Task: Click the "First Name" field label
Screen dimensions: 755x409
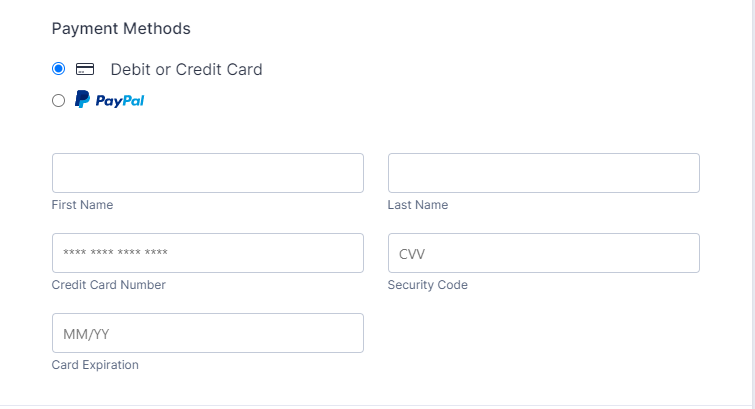Action: (x=82, y=205)
